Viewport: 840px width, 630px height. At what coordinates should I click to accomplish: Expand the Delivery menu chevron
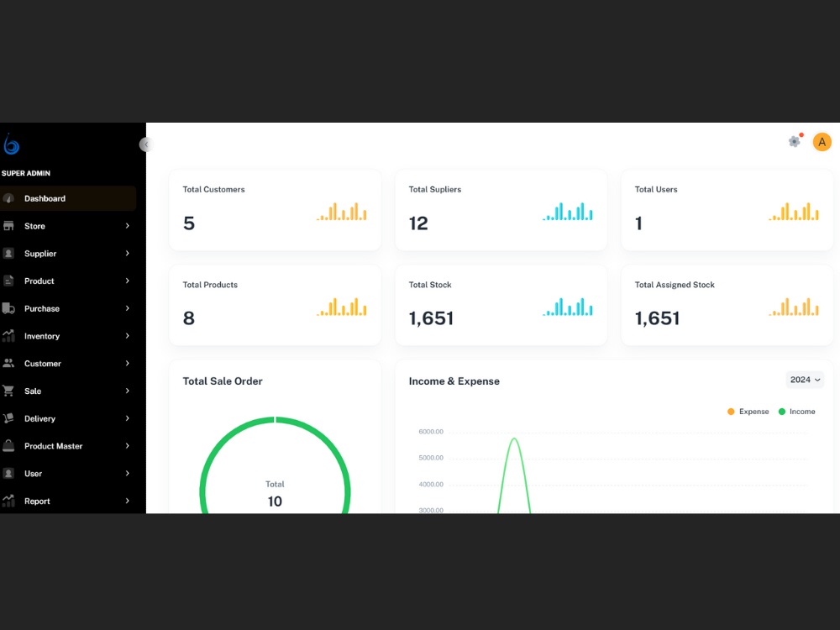coord(128,418)
